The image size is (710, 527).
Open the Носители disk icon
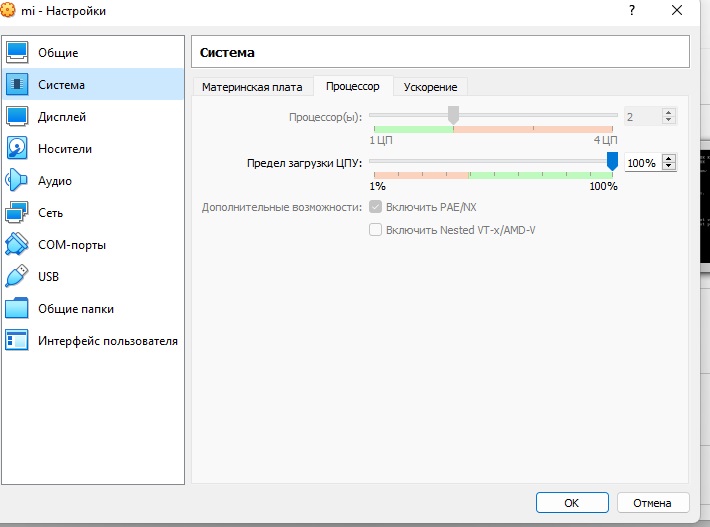pyautogui.click(x=18, y=148)
